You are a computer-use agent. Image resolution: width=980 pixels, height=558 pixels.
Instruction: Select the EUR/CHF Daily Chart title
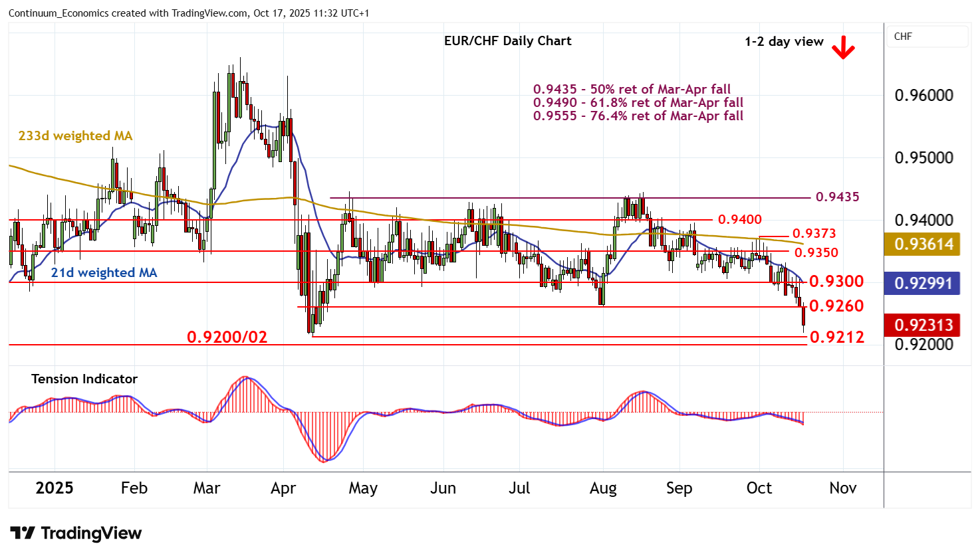[507, 41]
